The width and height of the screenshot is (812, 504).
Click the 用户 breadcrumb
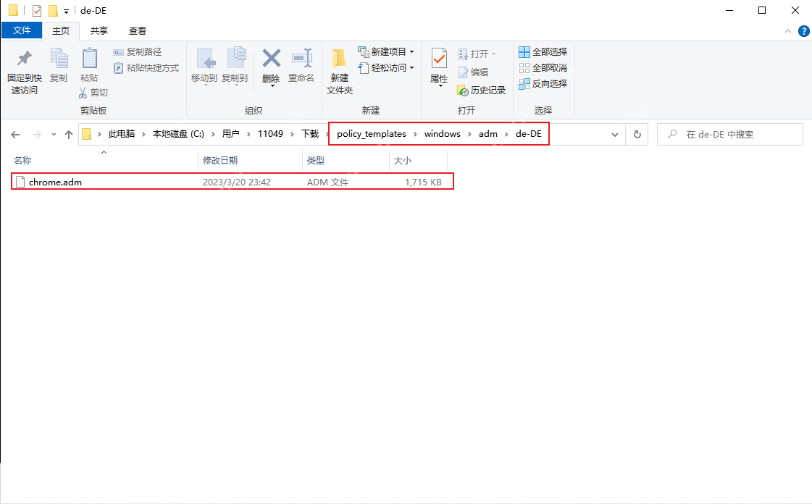tap(231, 134)
